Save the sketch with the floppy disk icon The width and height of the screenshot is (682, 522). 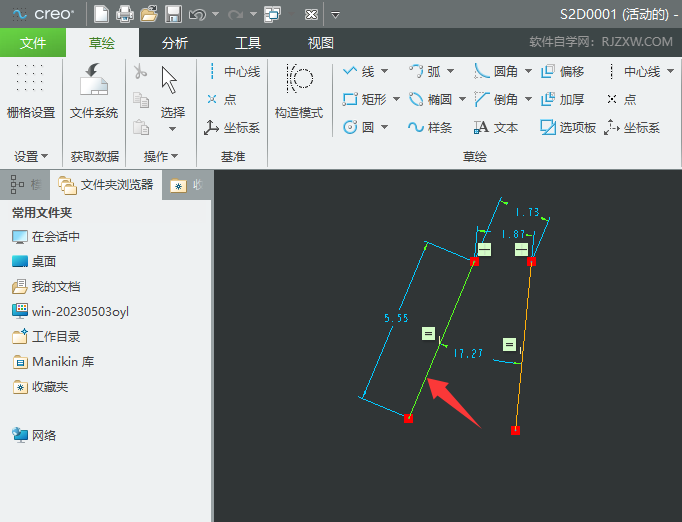tap(173, 14)
